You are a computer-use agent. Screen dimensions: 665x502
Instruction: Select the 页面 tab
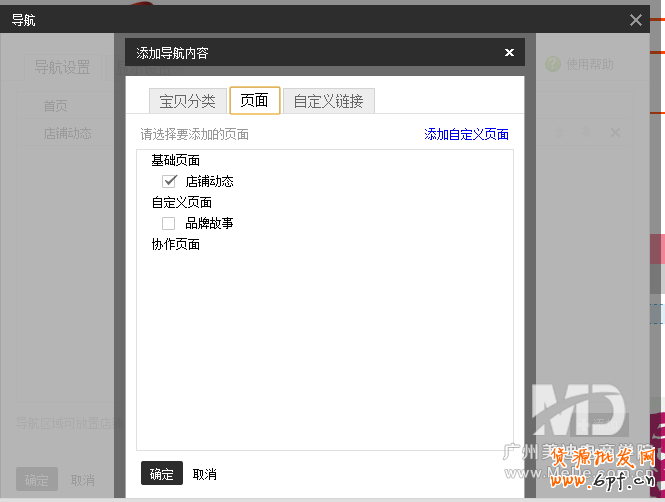click(254, 100)
